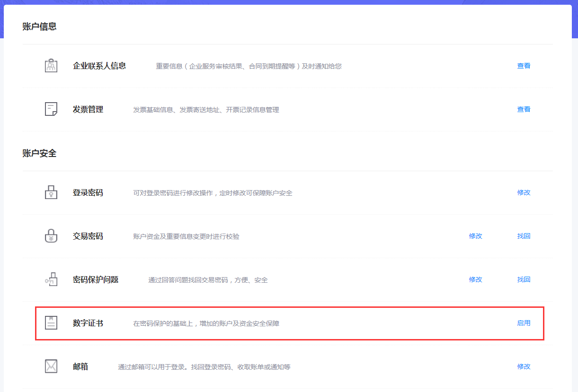Open 查看 for 发票管理

click(524, 109)
